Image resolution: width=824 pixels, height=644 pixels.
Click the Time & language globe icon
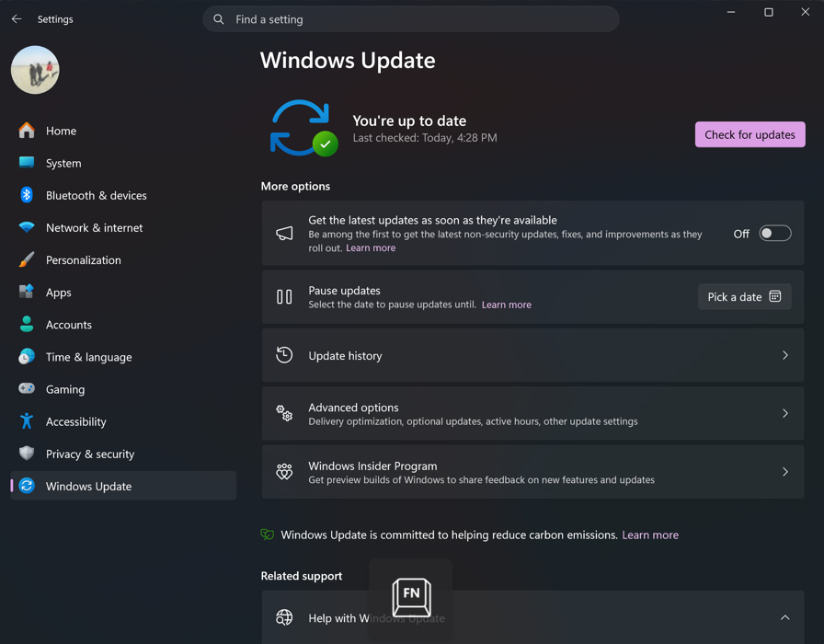[27, 356]
